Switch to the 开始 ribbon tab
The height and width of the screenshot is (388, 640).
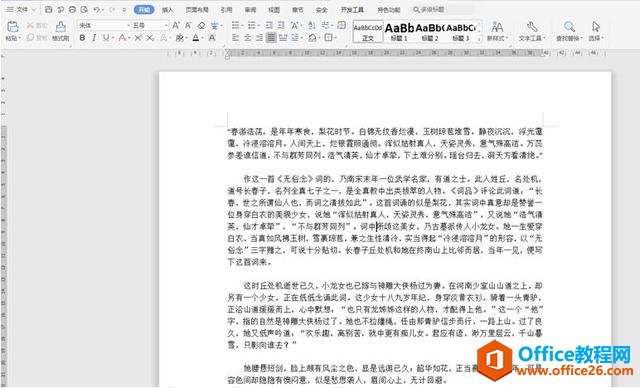point(144,9)
